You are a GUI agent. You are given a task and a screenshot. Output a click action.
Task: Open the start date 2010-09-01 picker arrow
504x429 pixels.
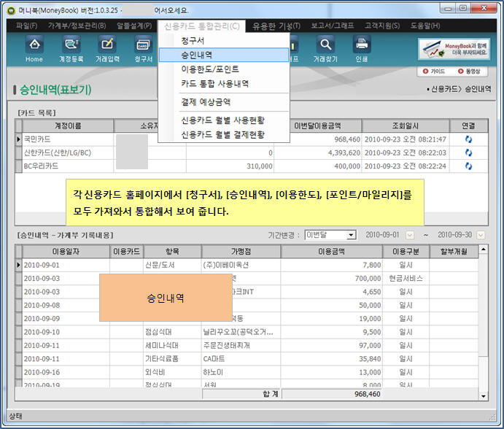409,235
